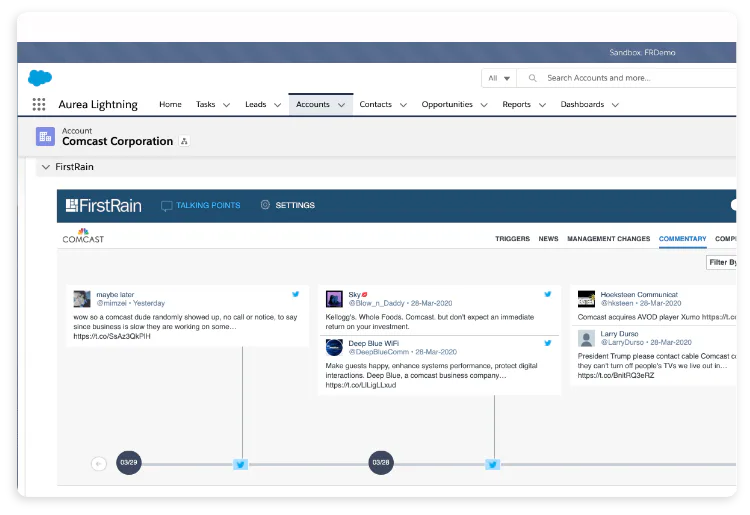Open link in Deep Blue WiFi tweet

tap(361, 385)
